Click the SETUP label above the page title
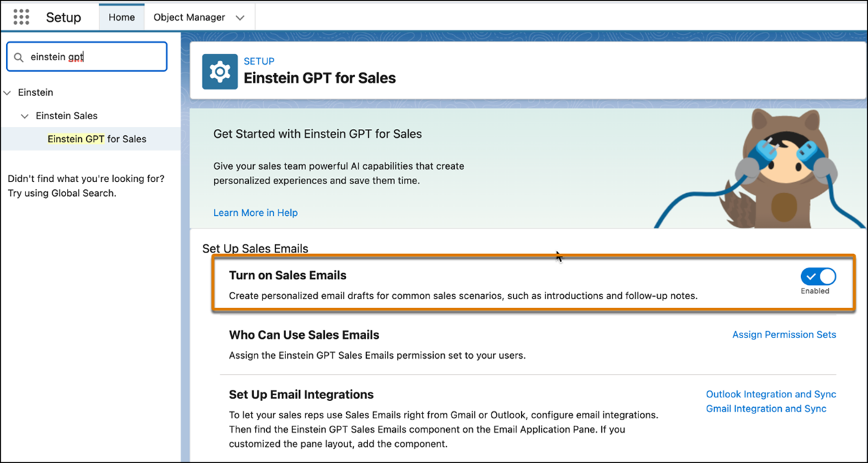868x463 pixels. click(x=259, y=61)
